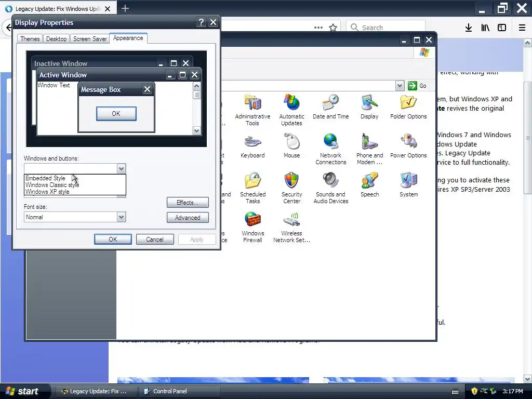Click the browser downloads arrow icon
532x399 pixels.
469,28
